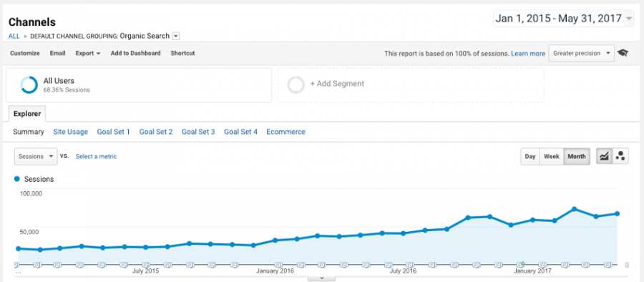Switch to the Ecommerce tab
This screenshot has height=282, width=644.
[x=286, y=132]
